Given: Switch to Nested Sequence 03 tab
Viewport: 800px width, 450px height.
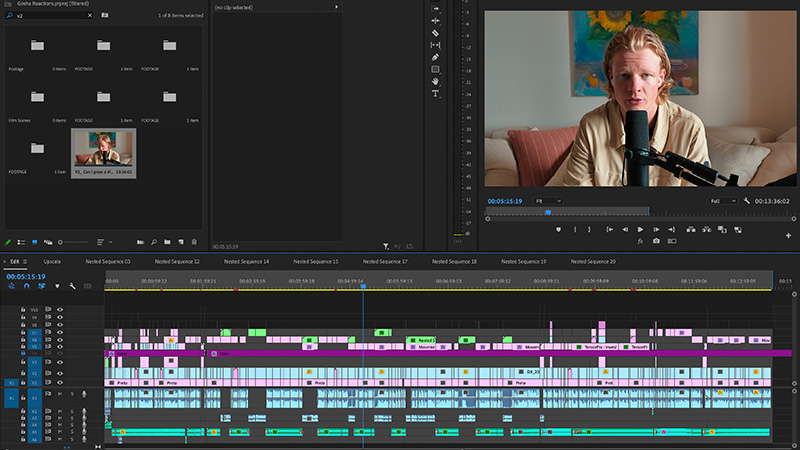Looking at the screenshot, I should point(108,262).
